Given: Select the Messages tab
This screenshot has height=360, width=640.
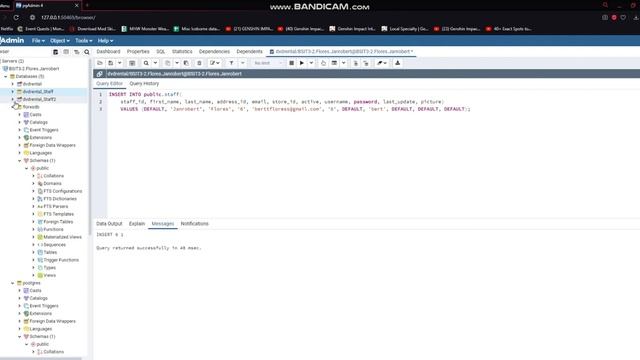Looking at the screenshot, I should pos(163,224).
